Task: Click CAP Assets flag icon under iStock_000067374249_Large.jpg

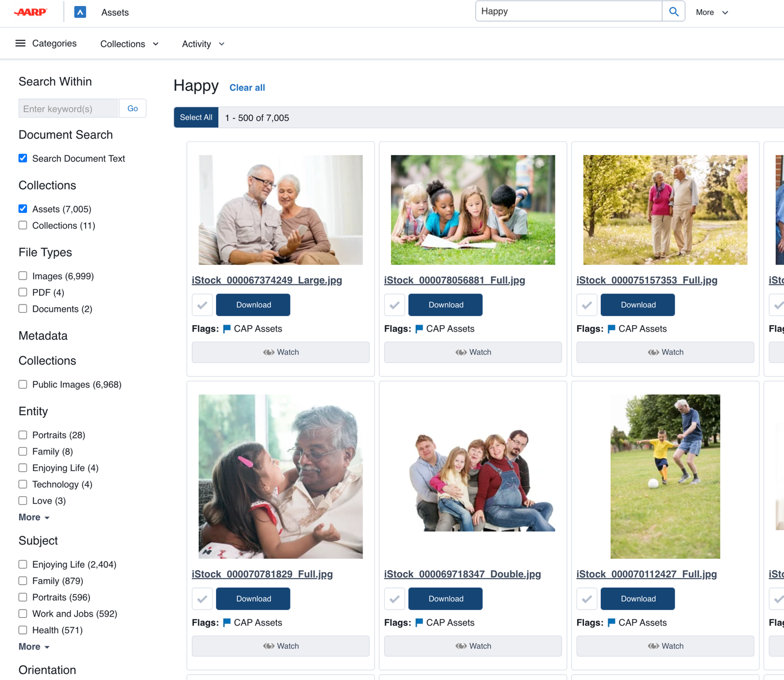Action: [x=227, y=329]
